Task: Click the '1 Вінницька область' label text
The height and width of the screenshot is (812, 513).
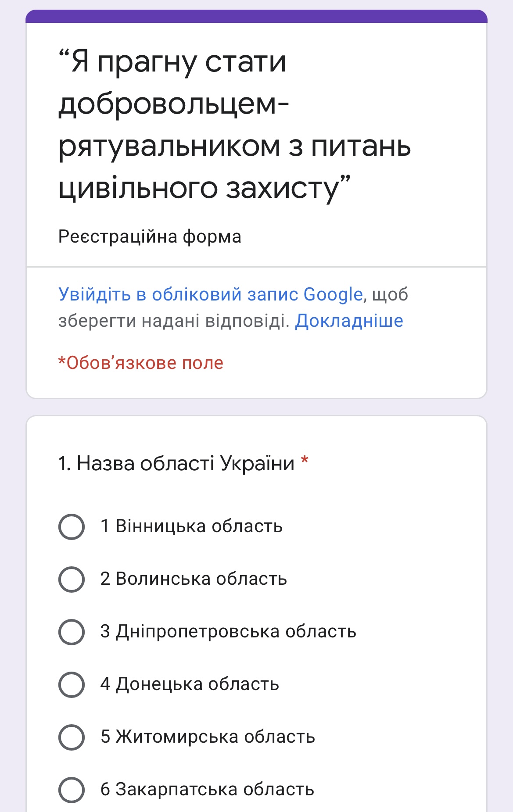Action: click(191, 526)
